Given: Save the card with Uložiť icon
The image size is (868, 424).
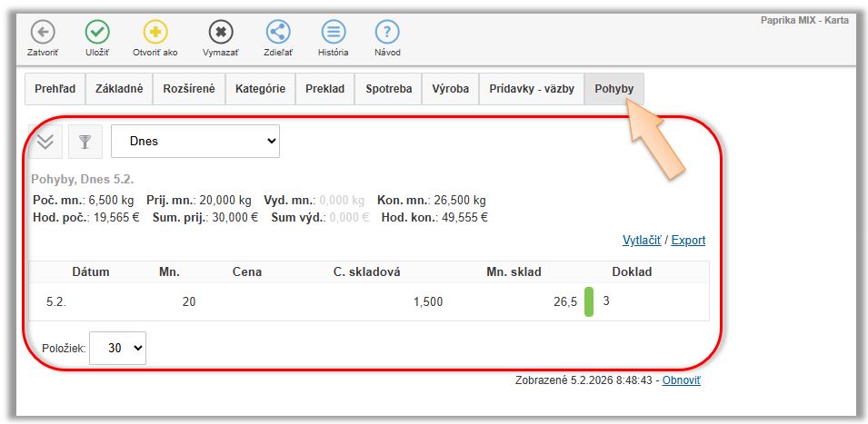Looking at the screenshot, I should pyautogui.click(x=97, y=33).
